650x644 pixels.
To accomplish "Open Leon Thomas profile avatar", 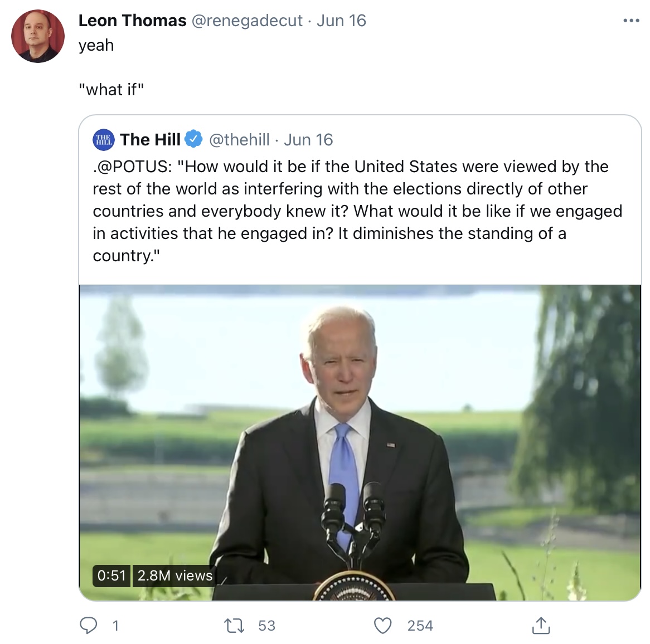I will pyautogui.click(x=38, y=36).
